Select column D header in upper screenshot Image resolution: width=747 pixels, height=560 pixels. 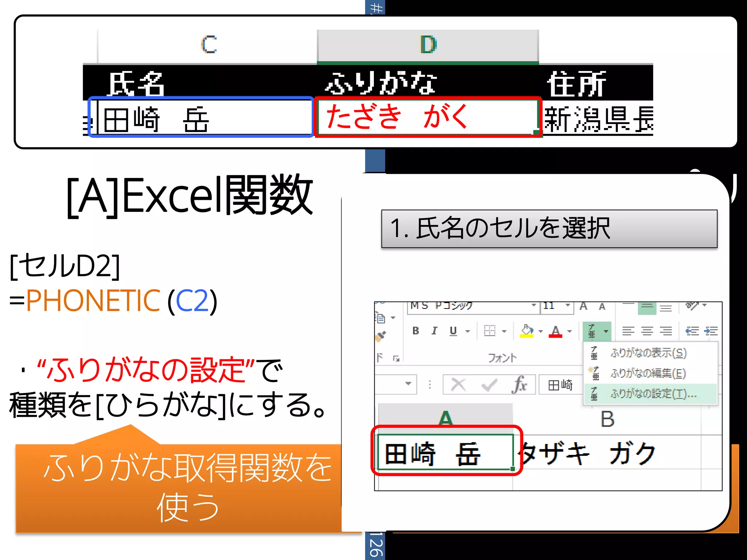[428, 45]
